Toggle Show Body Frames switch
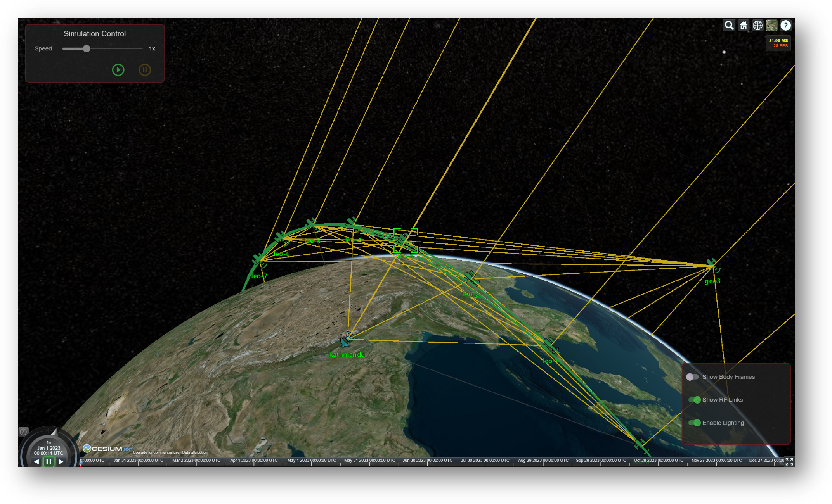 click(x=693, y=377)
